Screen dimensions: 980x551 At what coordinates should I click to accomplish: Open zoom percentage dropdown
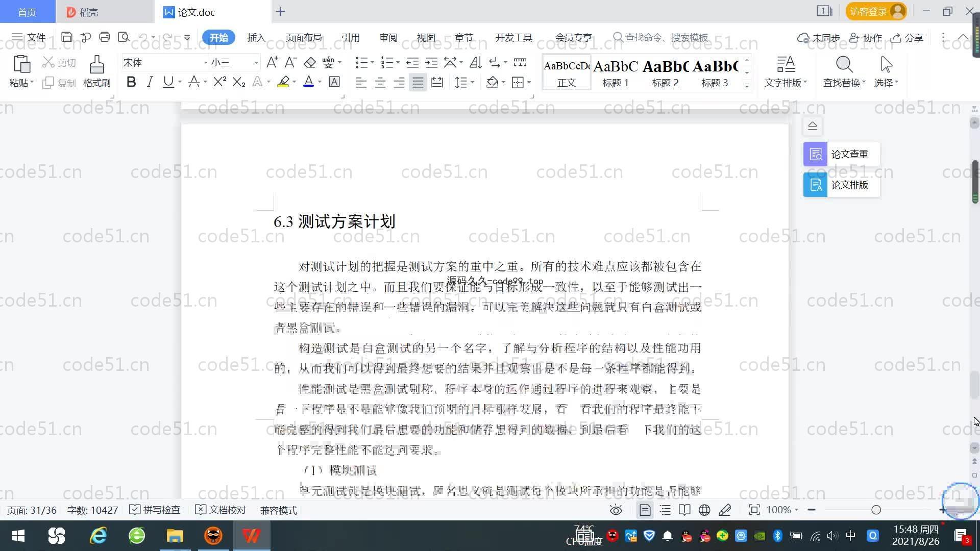(796, 510)
